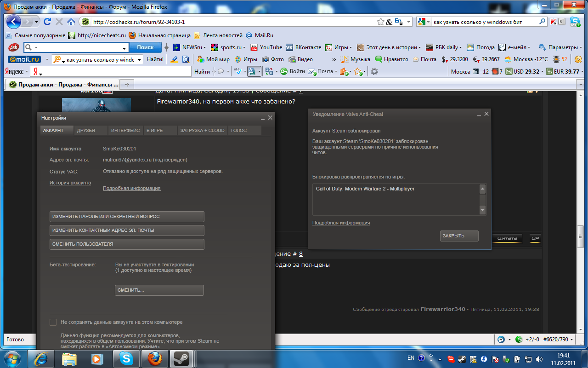Click the WOT globe icon in the status bar
Image resolution: width=588 pixels, height=368 pixels.
pyautogui.click(x=519, y=339)
